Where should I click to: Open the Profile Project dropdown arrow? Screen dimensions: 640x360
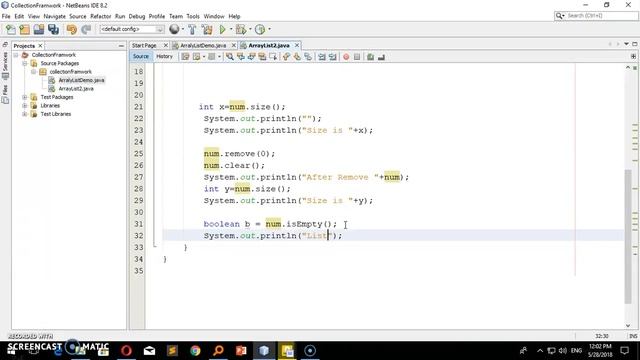coord(269,29)
